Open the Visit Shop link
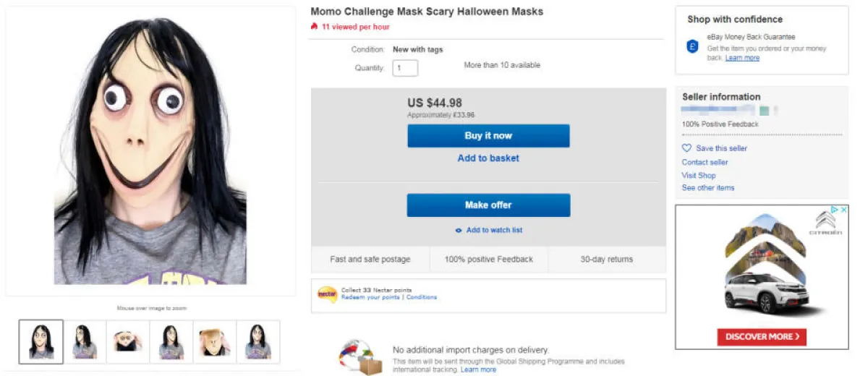Image resolution: width=868 pixels, height=376 pixels. pyautogui.click(x=699, y=175)
